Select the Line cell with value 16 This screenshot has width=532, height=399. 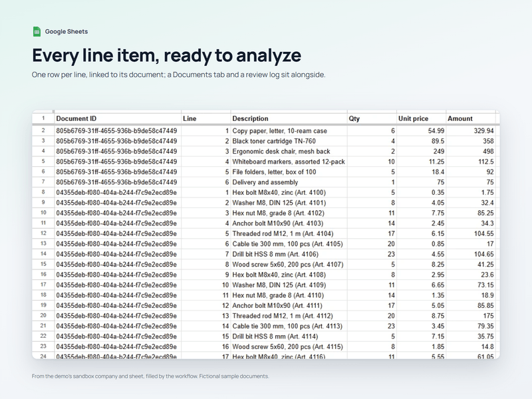tap(206, 346)
